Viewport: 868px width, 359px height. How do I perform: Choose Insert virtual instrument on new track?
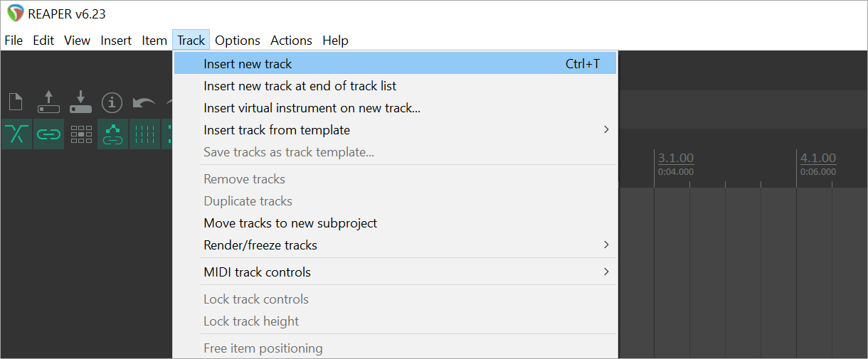(312, 108)
